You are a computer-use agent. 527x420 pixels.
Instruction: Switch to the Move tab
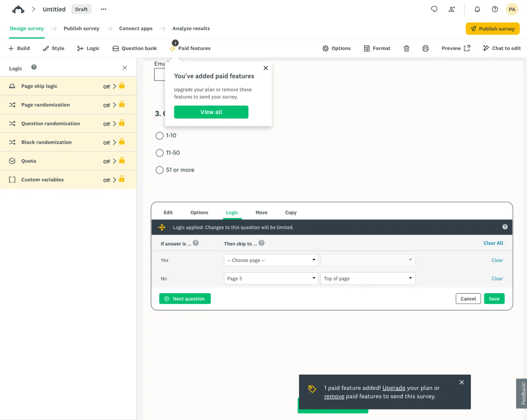262,213
